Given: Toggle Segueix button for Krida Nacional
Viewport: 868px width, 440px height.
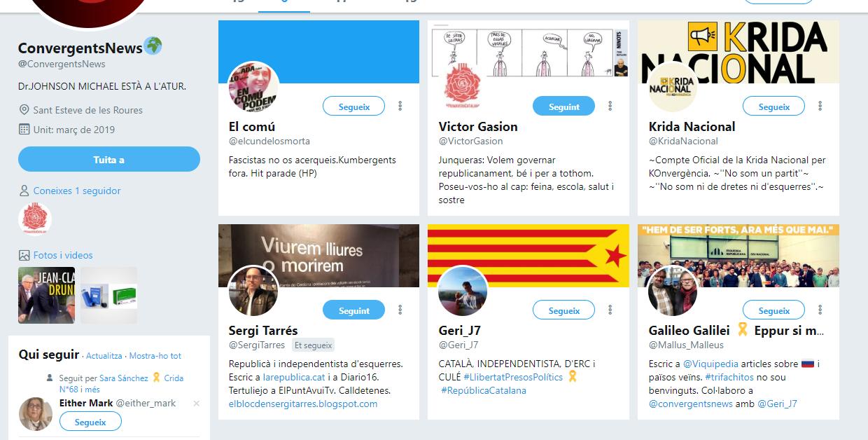Looking at the screenshot, I should [x=773, y=106].
